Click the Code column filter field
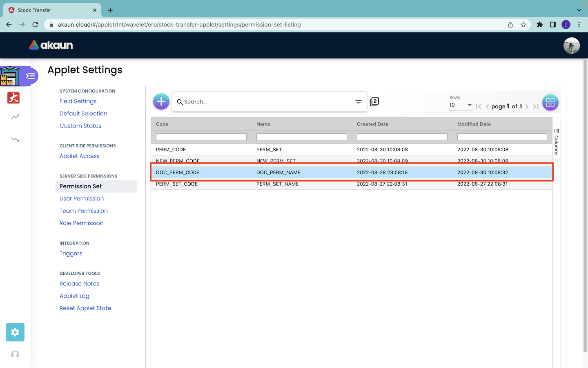 (201, 137)
